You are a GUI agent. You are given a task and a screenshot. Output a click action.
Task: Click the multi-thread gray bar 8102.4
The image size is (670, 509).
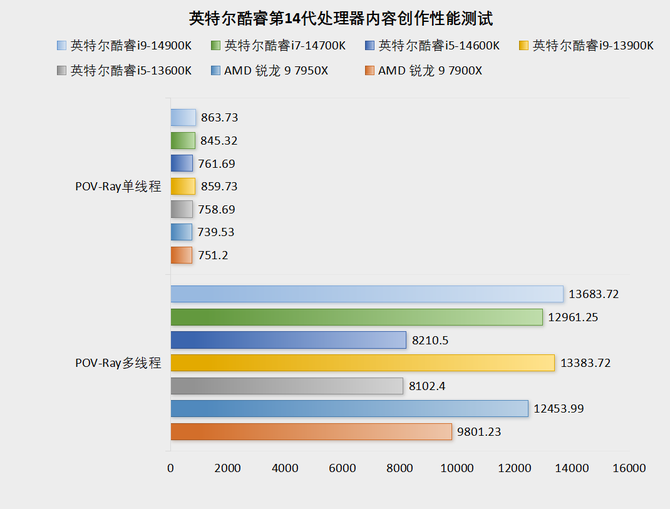(287, 386)
